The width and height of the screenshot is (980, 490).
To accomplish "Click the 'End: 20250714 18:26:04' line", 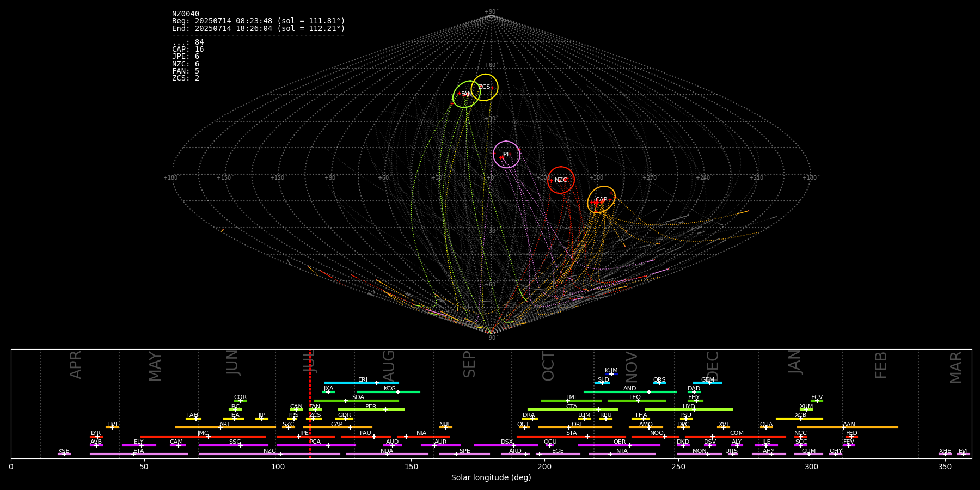I will pyautogui.click(x=259, y=28).
